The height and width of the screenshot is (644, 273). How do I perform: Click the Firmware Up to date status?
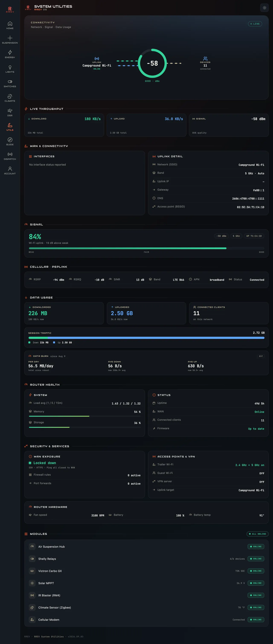tap(256, 429)
